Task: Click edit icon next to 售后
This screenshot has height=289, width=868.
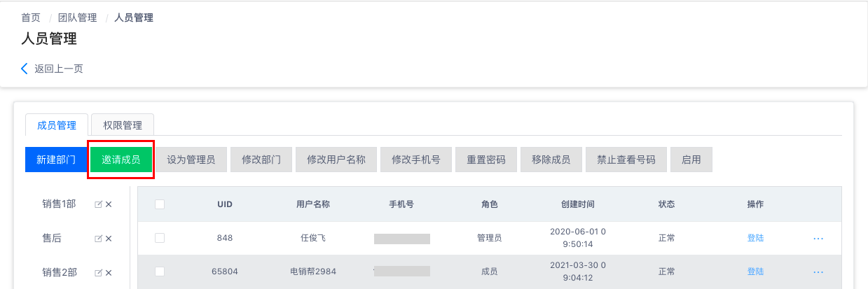Action: pyautogui.click(x=99, y=239)
